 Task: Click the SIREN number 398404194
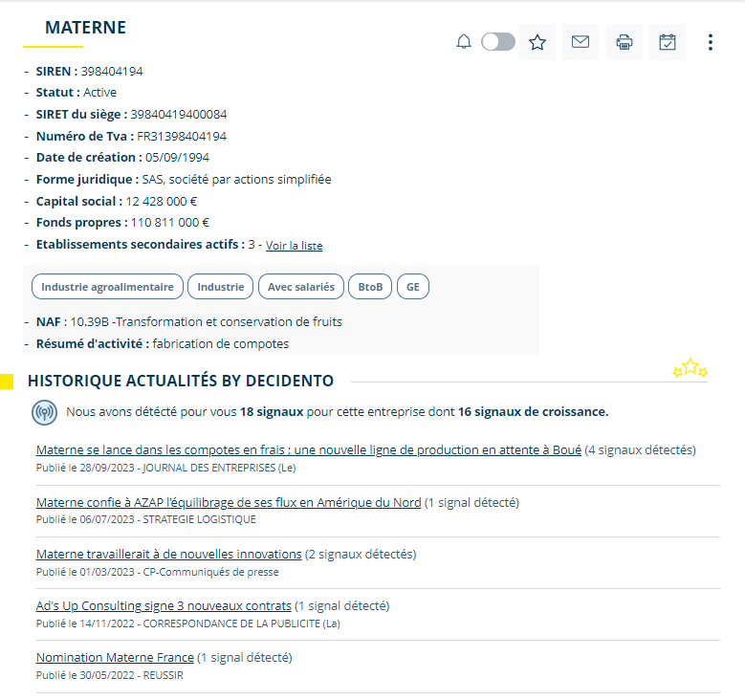pyautogui.click(x=112, y=72)
